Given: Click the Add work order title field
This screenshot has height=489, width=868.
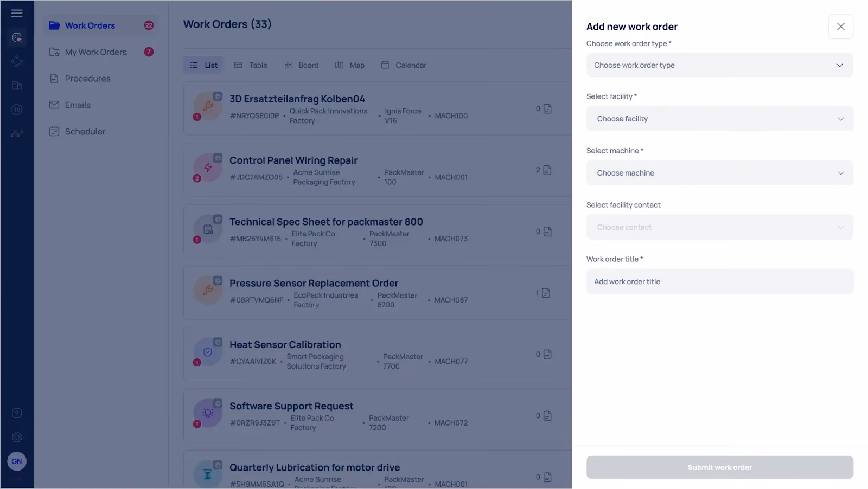Looking at the screenshot, I should (719, 281).
